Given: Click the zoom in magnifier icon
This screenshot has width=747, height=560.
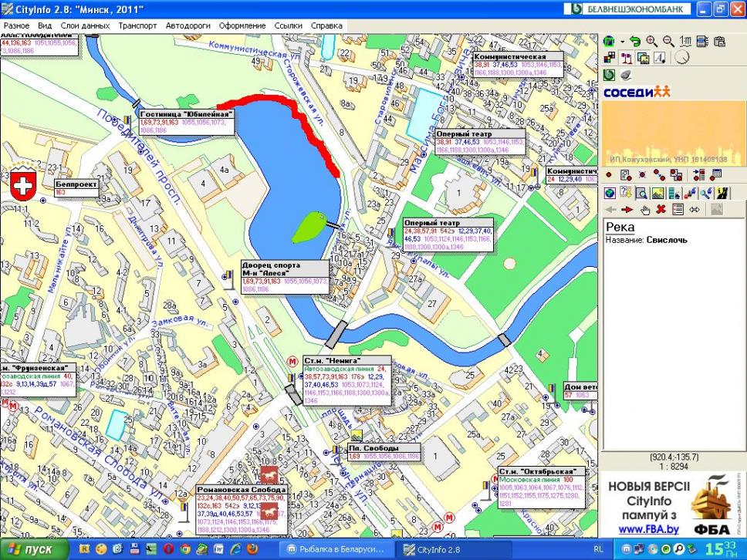Looking at the screenshot, I should click(x=652, y=42).
